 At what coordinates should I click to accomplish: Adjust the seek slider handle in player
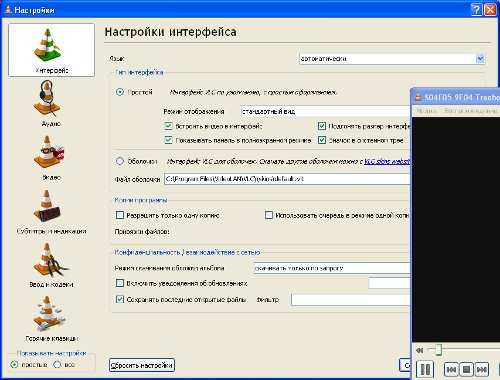click(438, 350)
